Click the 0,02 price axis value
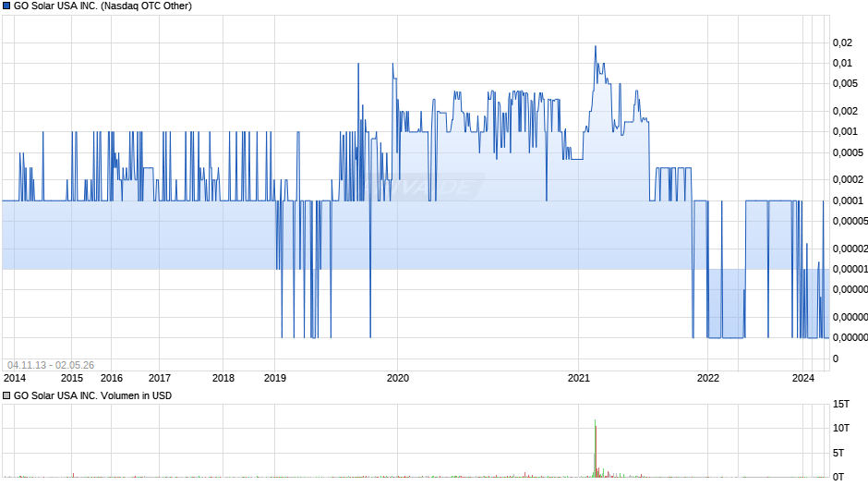The width and height of the screenshot is (868, 486). 842,43
